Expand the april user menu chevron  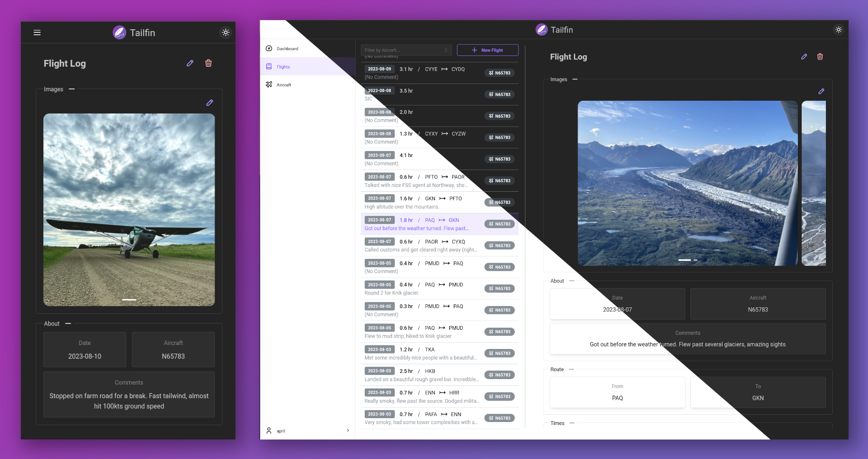coord(348,431)
